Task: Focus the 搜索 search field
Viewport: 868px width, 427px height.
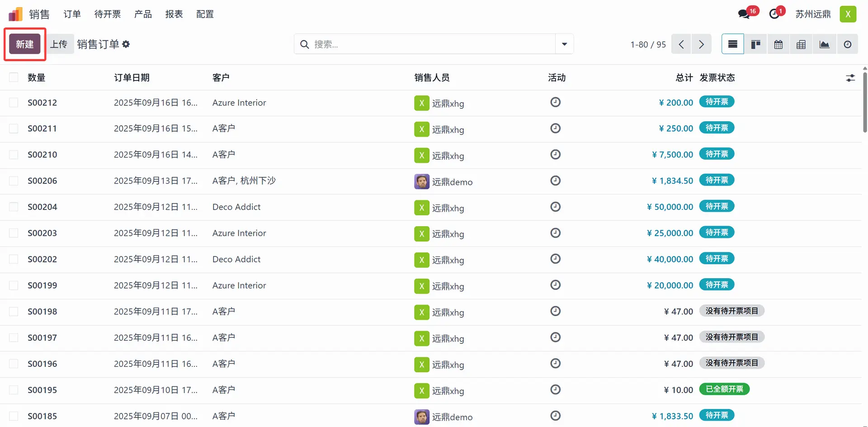Action: [429, 44]
